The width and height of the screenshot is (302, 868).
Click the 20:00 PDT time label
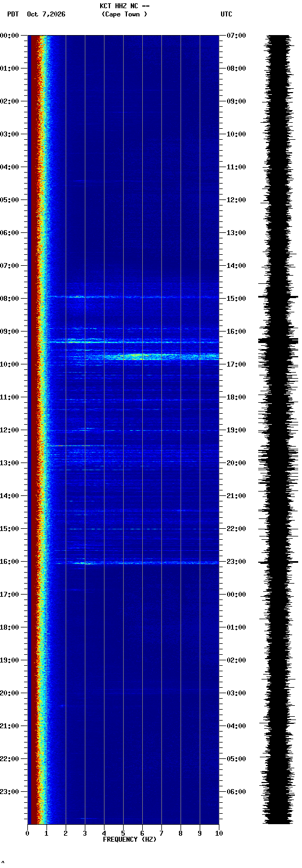coord(9,693)
